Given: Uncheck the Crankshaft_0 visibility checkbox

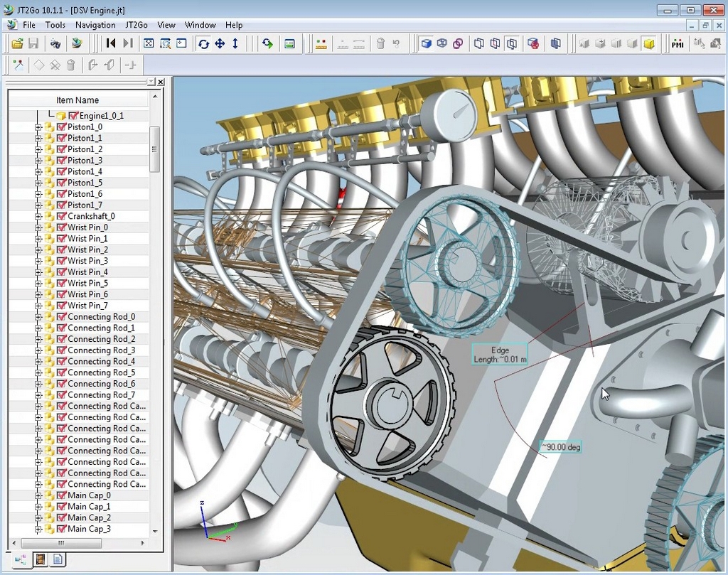Looking at the screenshot, I should click(x=61, y=216).
